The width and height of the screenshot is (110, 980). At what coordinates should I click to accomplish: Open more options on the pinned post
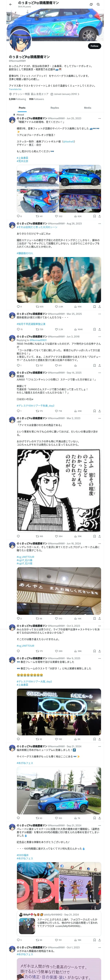click(99, 118)
